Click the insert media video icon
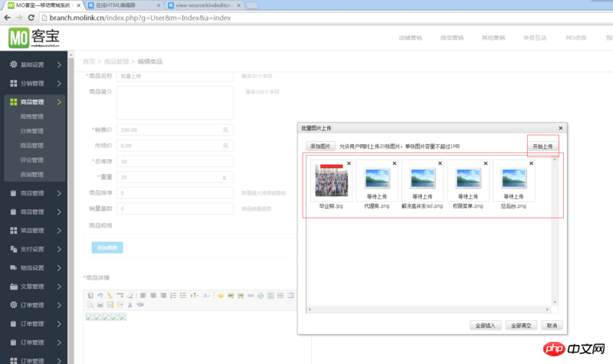613x364 pixels. click(140, 304)
